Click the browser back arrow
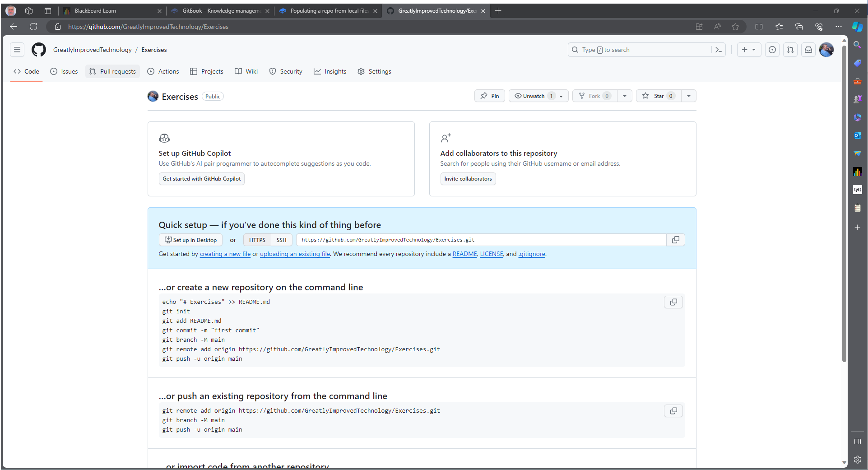This screenshot has width=868, height=470. pyautogui.click(x=14, y=27)
